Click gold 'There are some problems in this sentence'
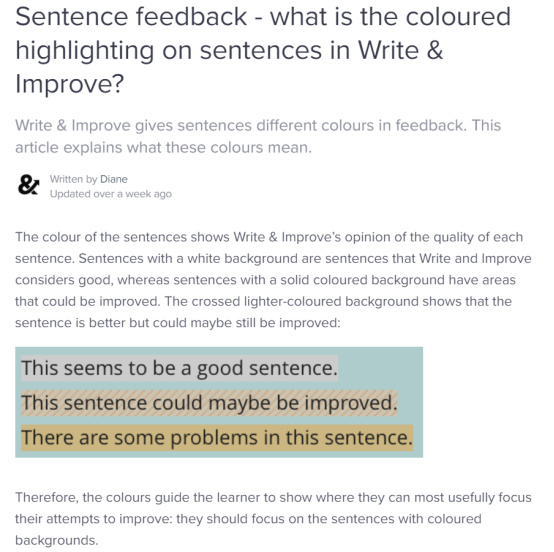This screenshot has height=552, width=554. [217, 438]
